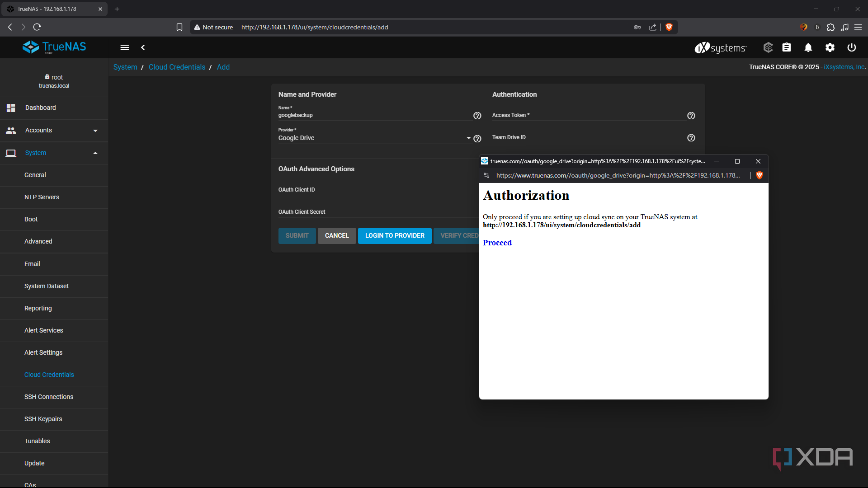Open the Advanced settings page

pyautogui.click(x=54, y=241)
